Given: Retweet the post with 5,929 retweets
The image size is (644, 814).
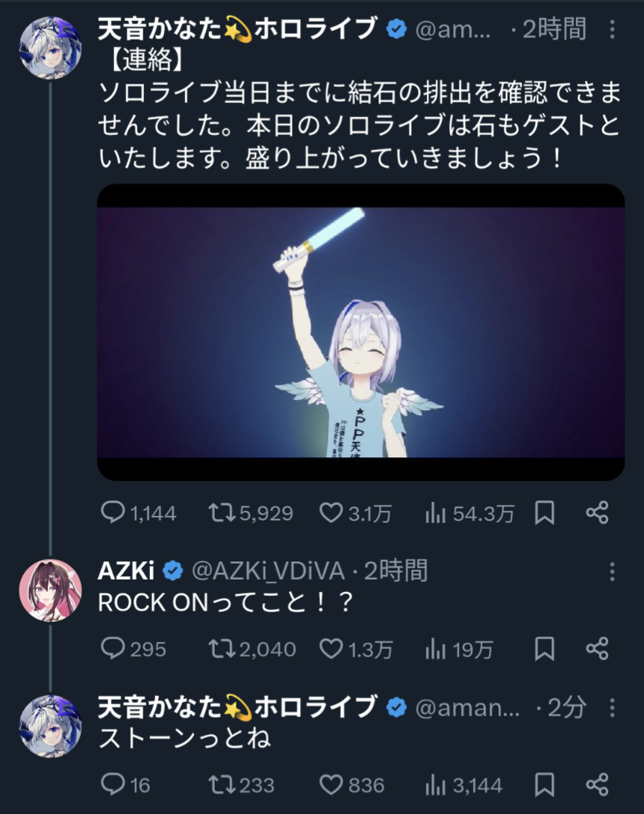Looking at the screenshot, I should [251, 514].
